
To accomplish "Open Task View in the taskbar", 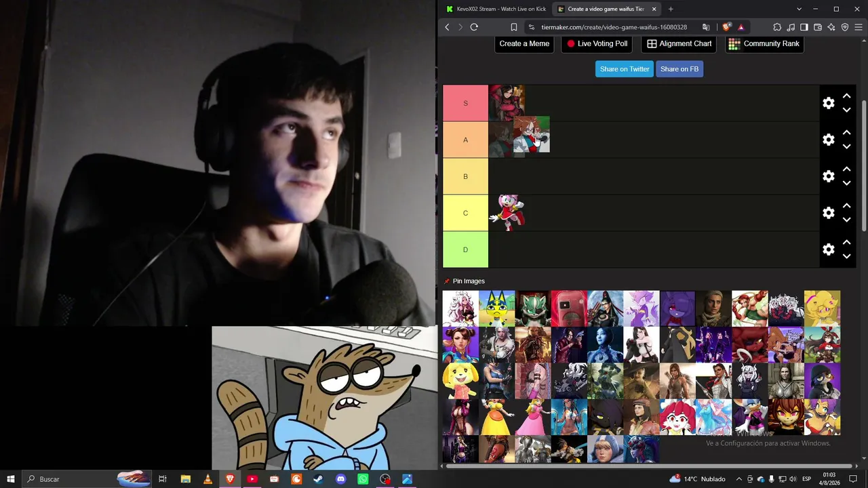I will click(163, 479).
